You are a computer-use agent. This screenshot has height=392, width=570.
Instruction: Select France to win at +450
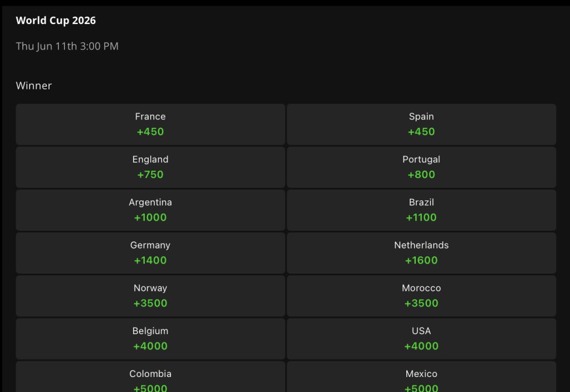point(150,125)
